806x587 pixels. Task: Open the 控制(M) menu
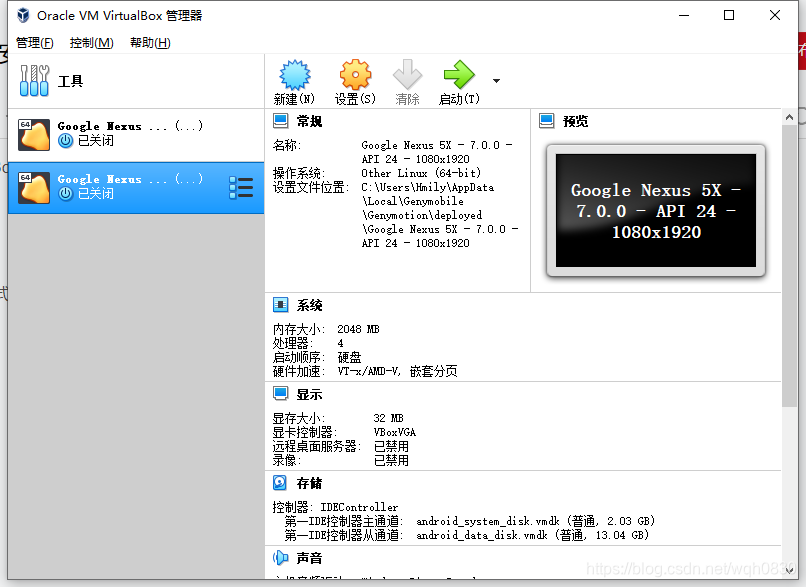tap(91, 43)
